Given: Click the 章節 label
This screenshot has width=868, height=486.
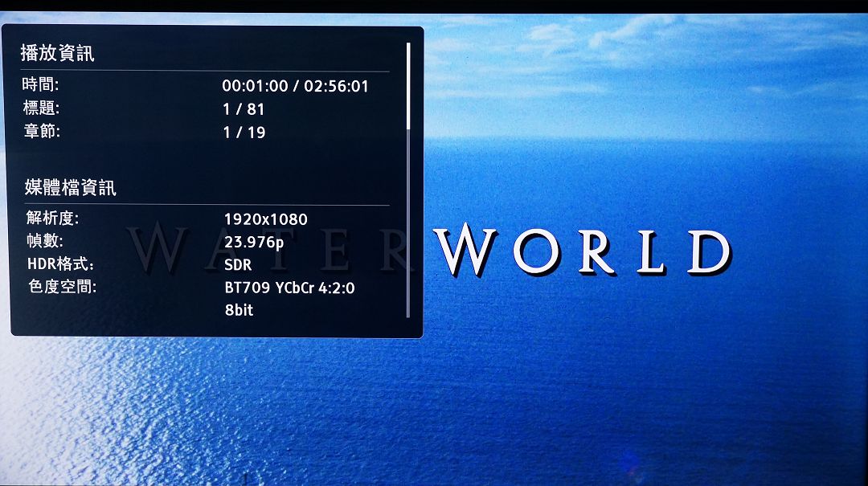Looking at the screenshot, I should (x=42, y=131).
